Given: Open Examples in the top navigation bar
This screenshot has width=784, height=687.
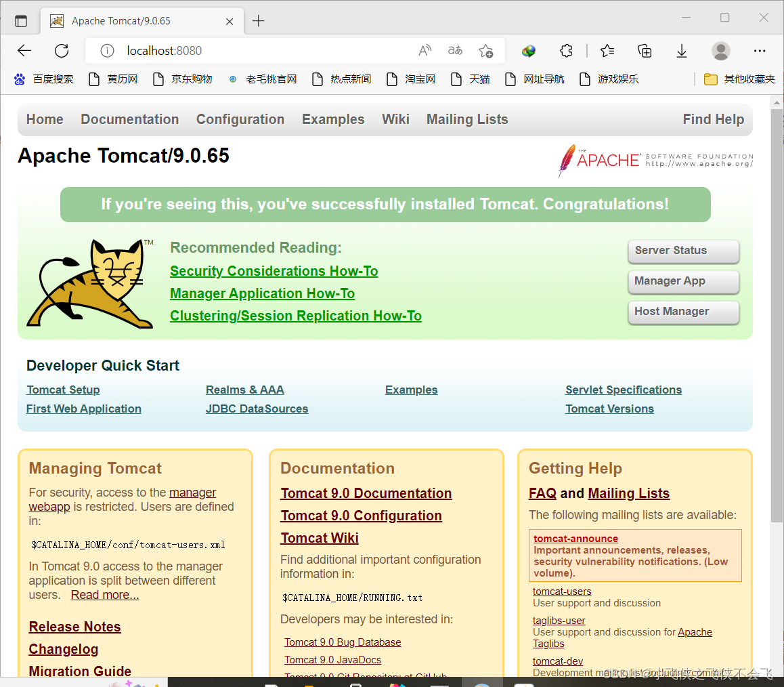Looking at the screenshot, I should [x=333, y=119].
